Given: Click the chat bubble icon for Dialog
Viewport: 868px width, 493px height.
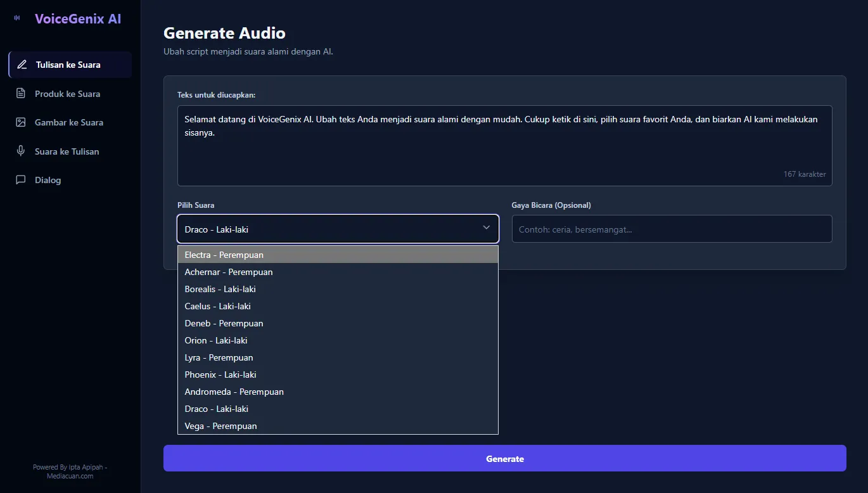Looking at the screenshot, I should [x=21, y=180].
